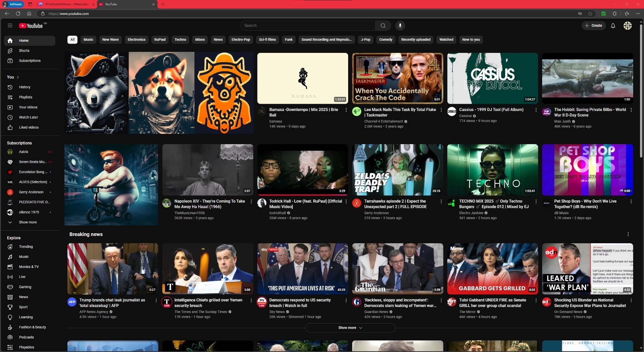This screenshot has width=644, height=352.
Task: Open more options for Bamasa Downtempo video
Action: [x=346, y=110]
